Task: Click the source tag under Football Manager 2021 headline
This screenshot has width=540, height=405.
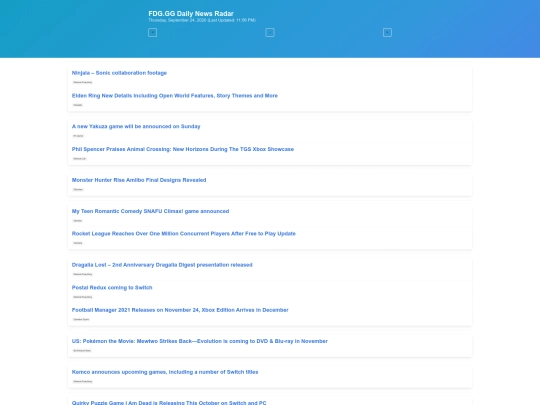Action: 81,320
